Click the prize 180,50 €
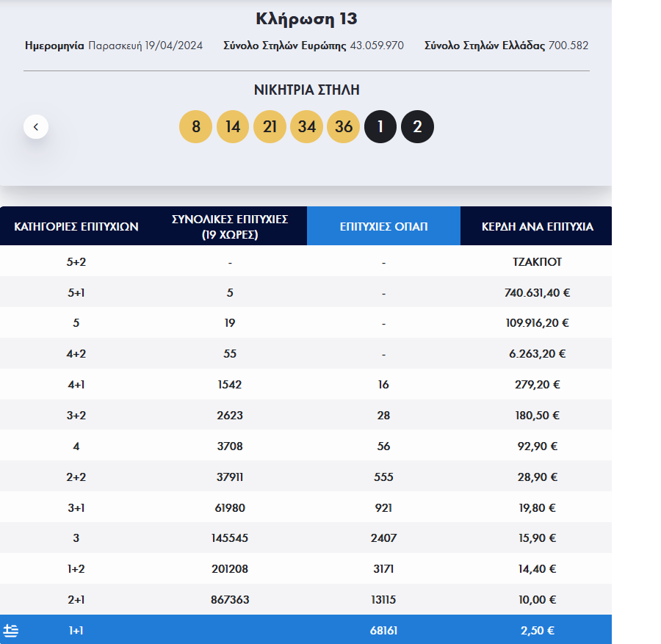 point(537,415)
